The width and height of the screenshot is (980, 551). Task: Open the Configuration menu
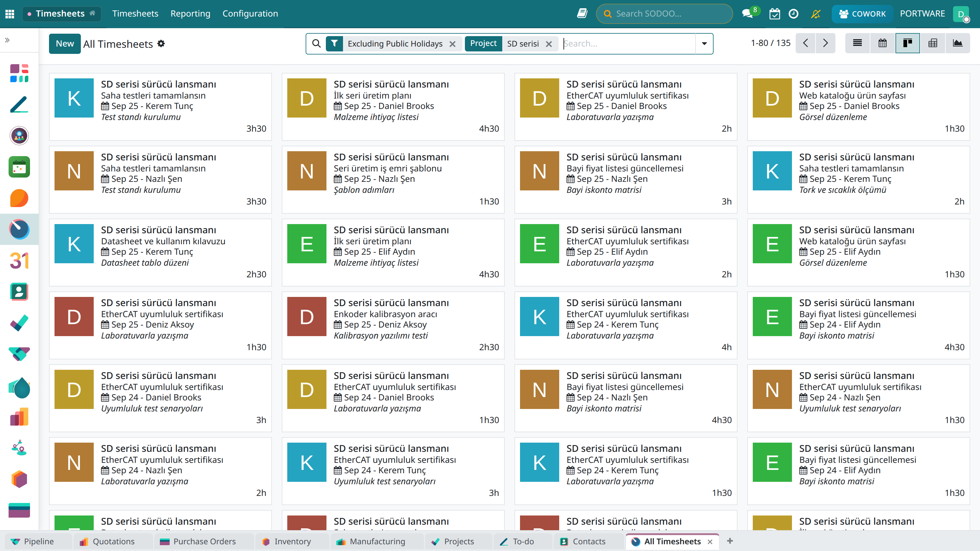coord(250,14)
